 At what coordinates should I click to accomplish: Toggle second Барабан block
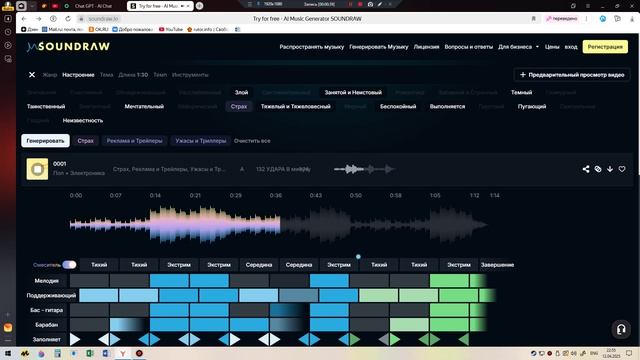point(129,324)
